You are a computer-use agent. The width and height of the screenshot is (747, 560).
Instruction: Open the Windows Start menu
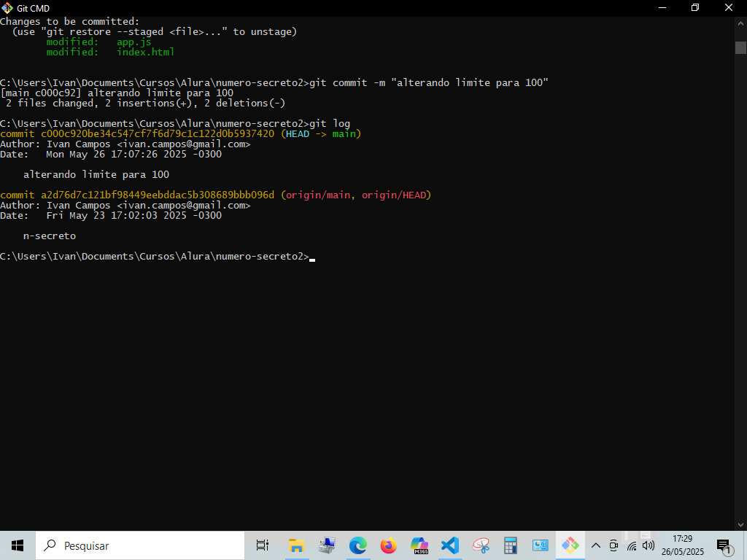(x=18, y=545)
